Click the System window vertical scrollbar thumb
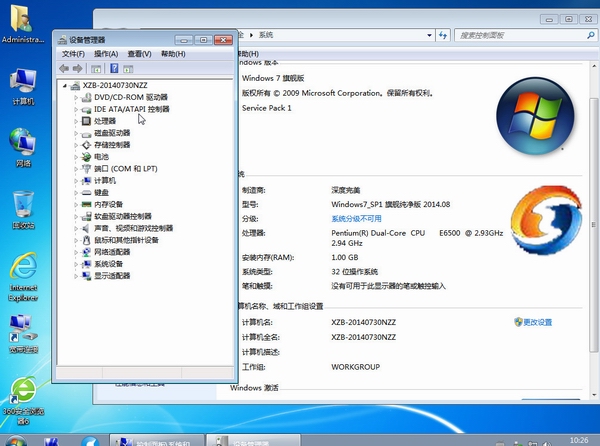Image resolution: width=600 pixels, height=446 pixels. 593,225
